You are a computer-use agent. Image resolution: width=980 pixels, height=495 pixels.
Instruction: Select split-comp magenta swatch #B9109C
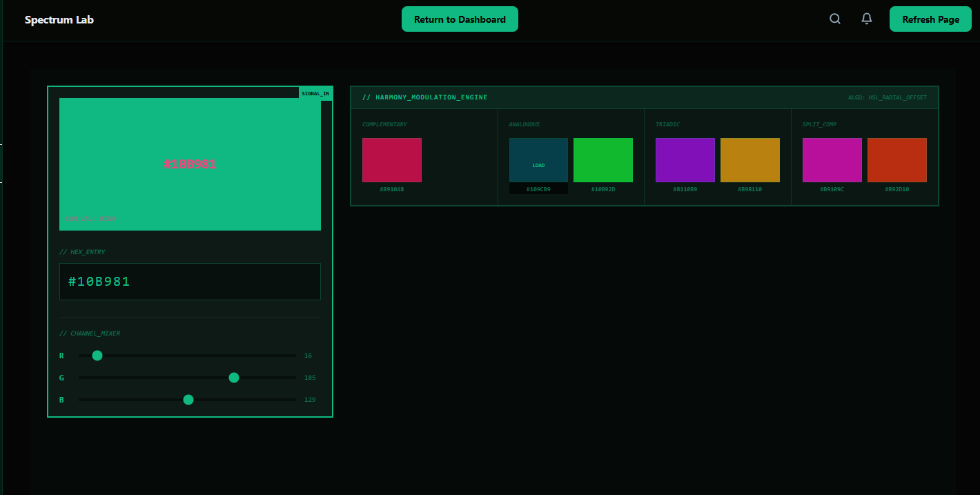tap(832, 160)
